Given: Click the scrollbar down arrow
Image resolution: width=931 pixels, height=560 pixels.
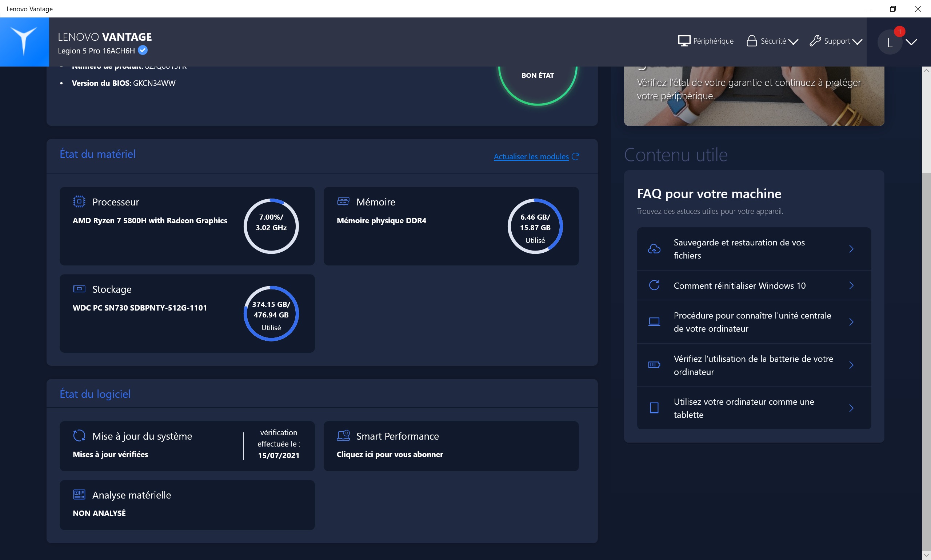Looking at the screenshot, I should click(x=926, y=555).
